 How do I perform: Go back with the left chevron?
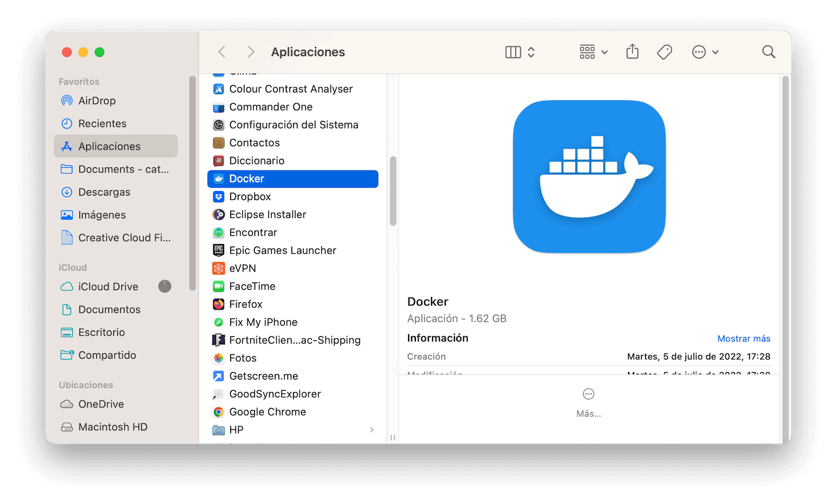(222, 52)
